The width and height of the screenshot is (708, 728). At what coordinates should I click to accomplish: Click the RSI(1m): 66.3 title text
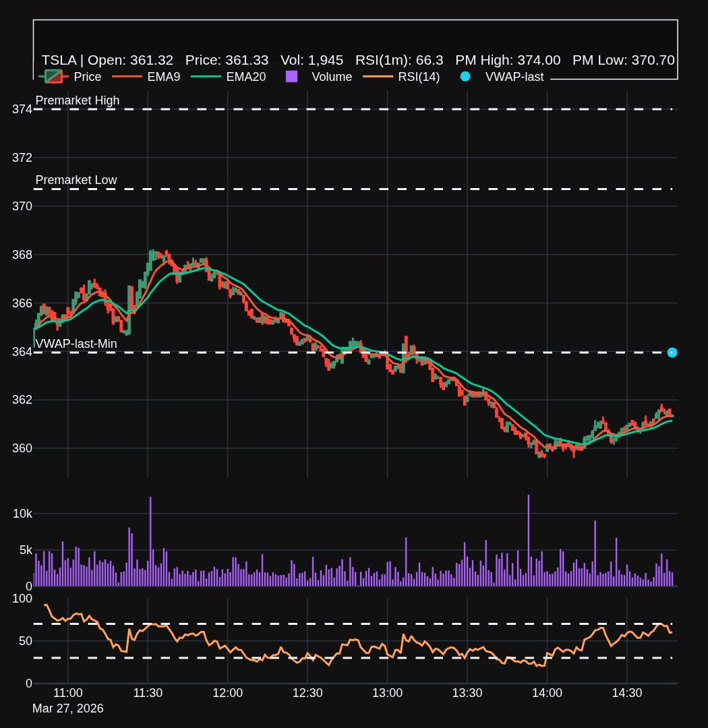pyautogui.click(x=399, y=61)
